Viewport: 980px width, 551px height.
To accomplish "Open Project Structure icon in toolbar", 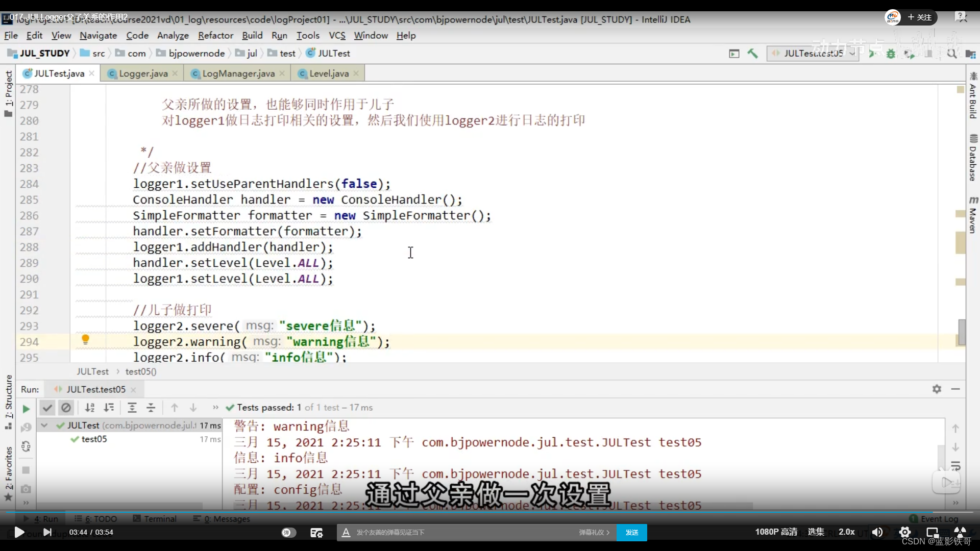I will tap(970, 54).
